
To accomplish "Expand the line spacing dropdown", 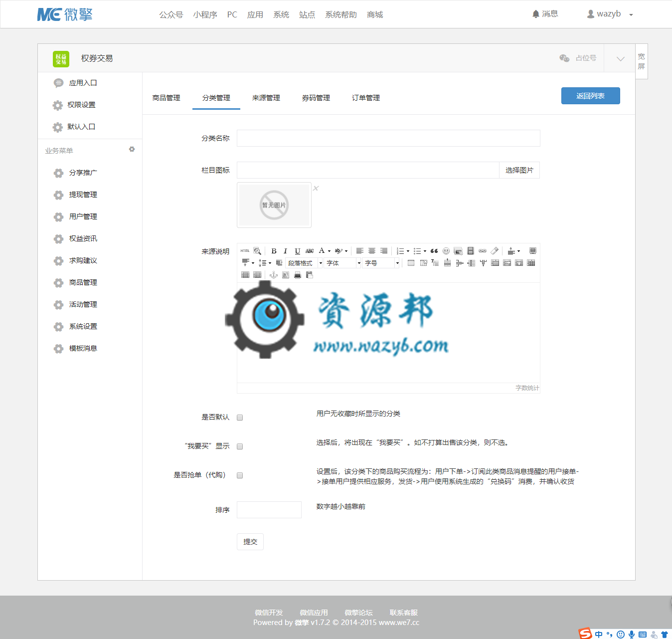I will click(270, 263).
